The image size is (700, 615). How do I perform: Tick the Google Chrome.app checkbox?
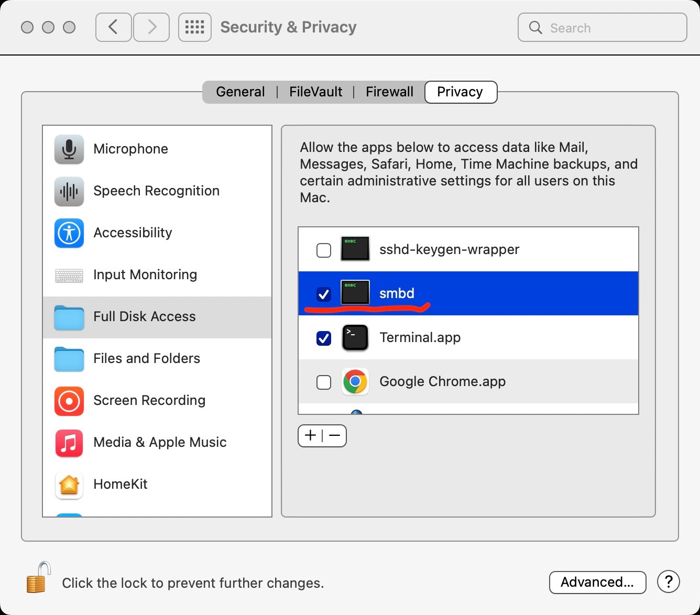tap(324, 382)
